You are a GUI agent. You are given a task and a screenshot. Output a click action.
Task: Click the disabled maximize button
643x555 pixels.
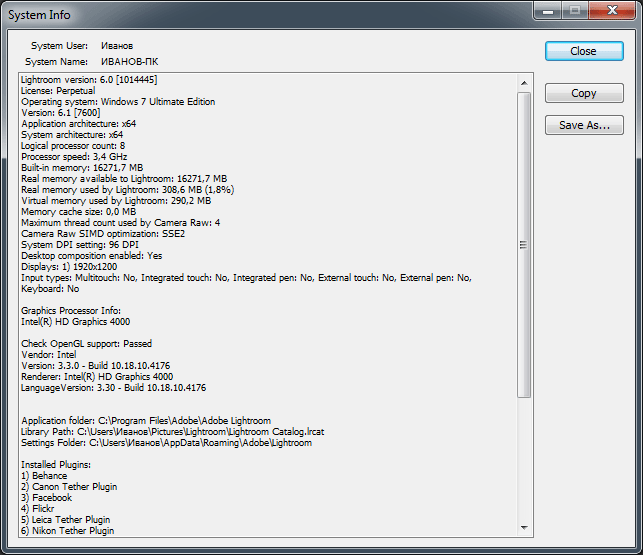(575, 10)
